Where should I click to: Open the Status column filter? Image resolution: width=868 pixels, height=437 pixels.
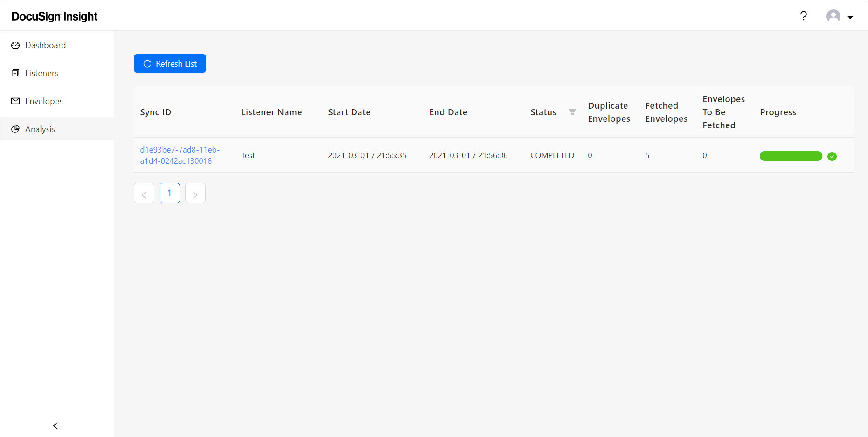tap(572, 112)
